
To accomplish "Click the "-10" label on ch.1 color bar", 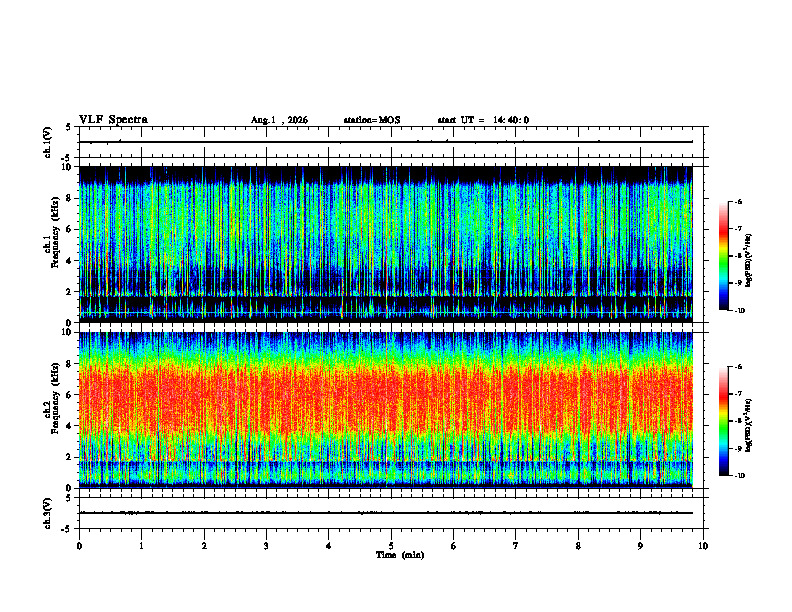I will (x=739, y=311).
